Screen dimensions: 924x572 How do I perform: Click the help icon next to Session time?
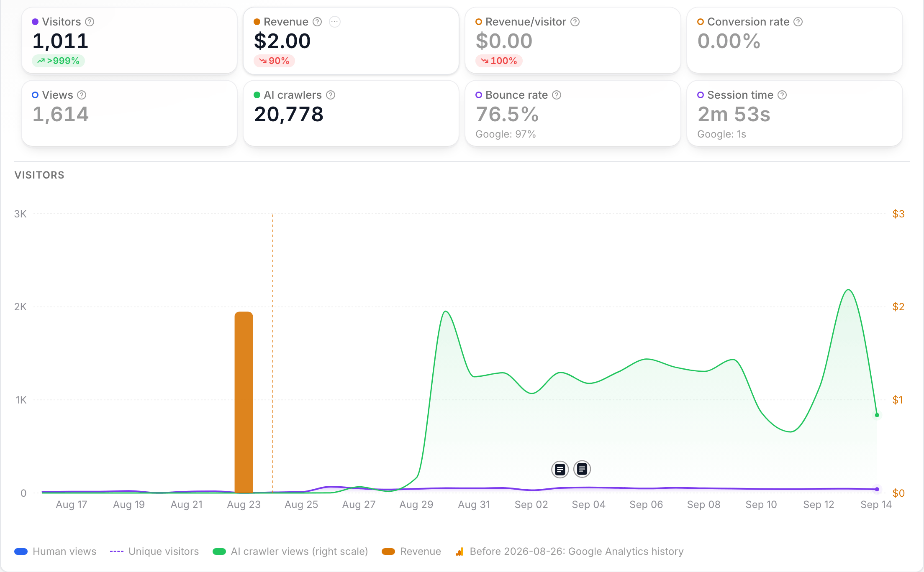[782, 95]
